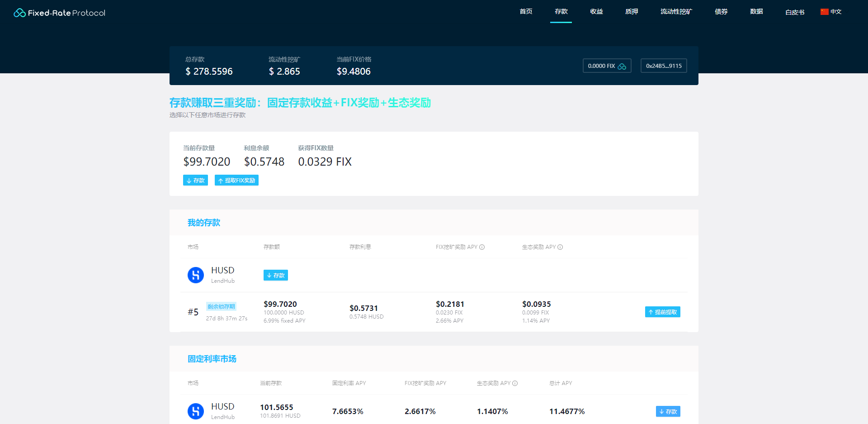Open the 存款 nav tab
This screenshot has width=868, height=424.
coord(561,12)
